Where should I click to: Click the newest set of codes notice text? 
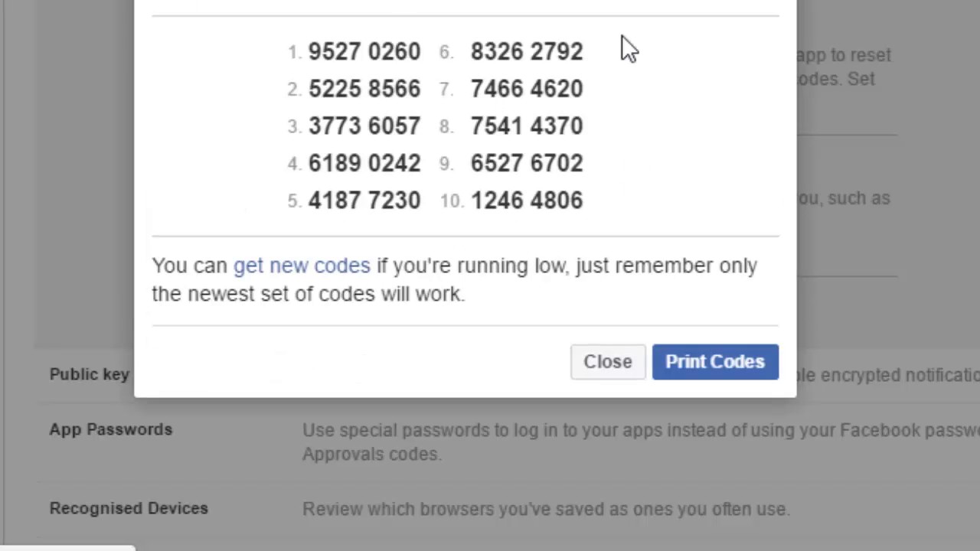(x=455, y=279)
